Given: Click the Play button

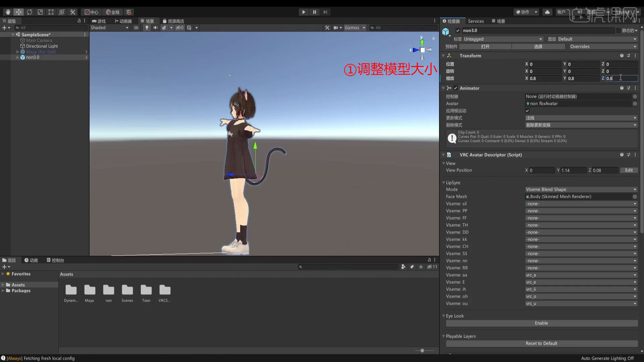Looking at the screenshot, I should click(x=304, y=12).
